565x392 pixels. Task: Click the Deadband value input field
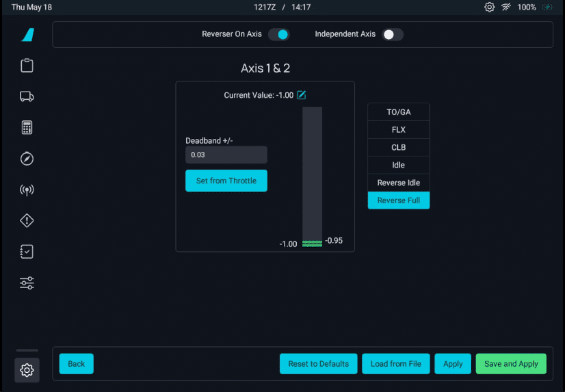coord(226,155)
